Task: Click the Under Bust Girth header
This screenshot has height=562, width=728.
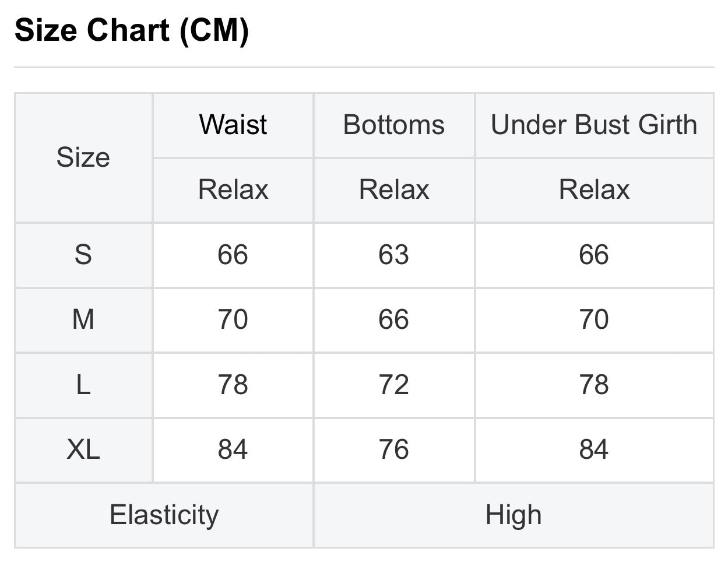Action: (x=594, y=125)
